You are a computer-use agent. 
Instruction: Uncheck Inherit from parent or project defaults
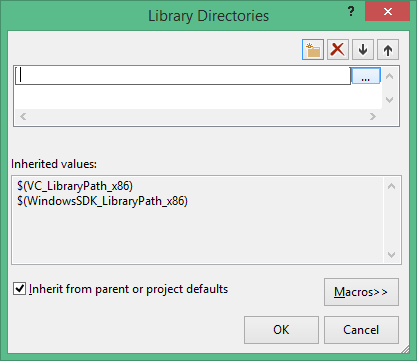(x=19, y=288)
